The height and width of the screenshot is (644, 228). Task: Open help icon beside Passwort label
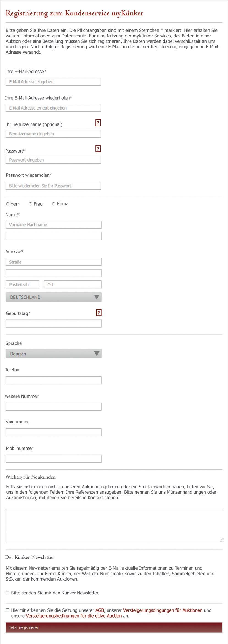point(98,149)
